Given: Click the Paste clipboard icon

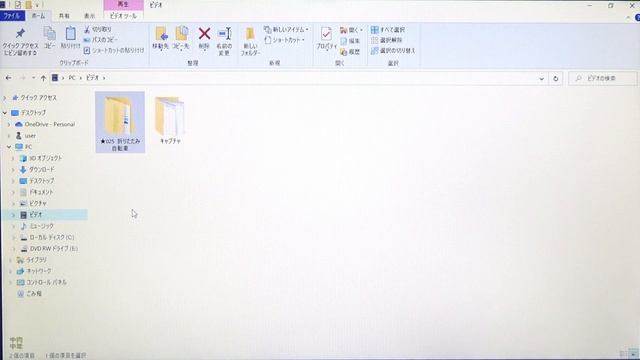Looking at the screenshot, I should pos(70,34).
